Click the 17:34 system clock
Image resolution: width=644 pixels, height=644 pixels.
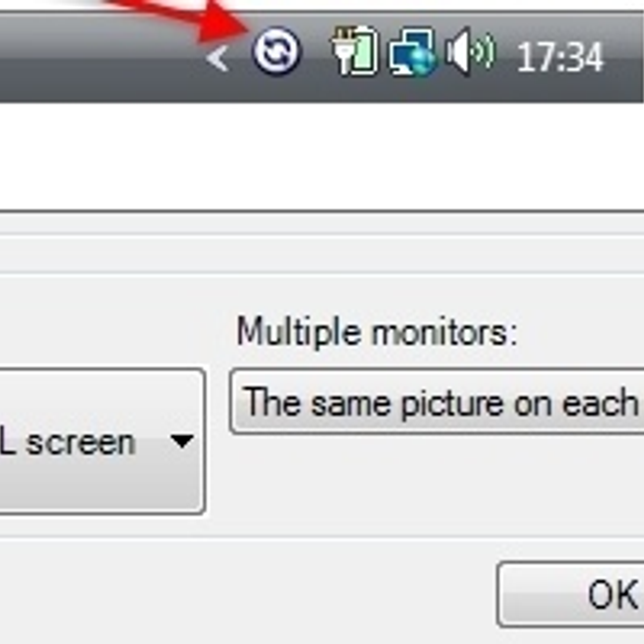click(x=560, y=57)
